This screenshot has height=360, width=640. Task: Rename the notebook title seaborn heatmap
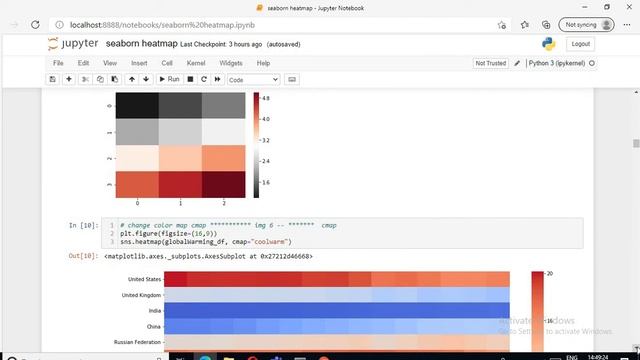pyautogui.click(x=142, y=44)
